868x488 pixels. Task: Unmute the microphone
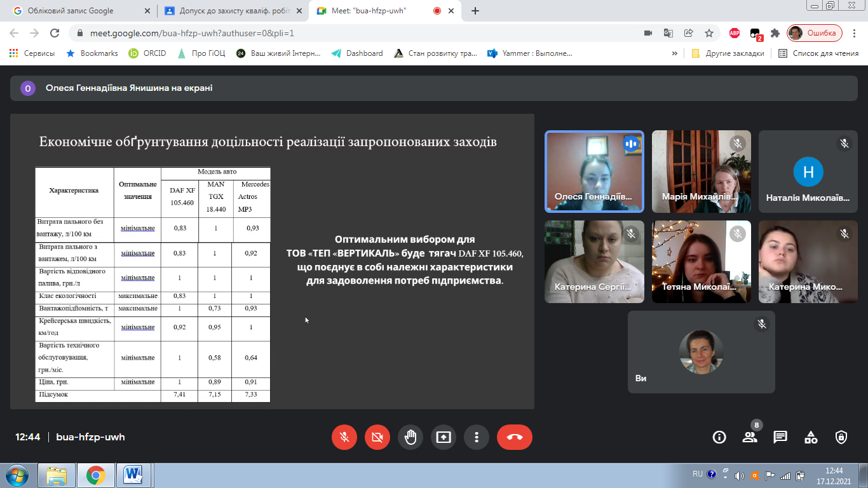click(x=344, y=437)
